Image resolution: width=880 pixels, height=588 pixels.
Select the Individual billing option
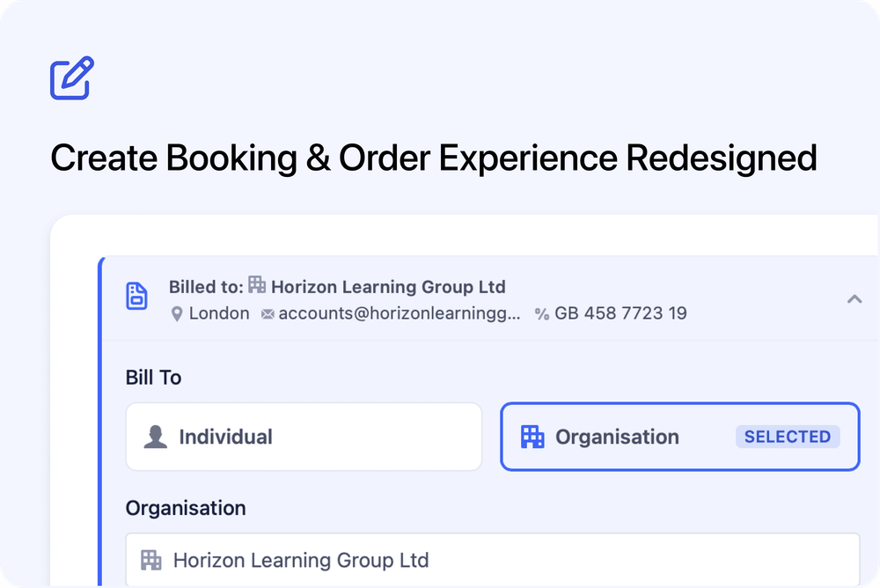pyautogui.click(x=304, y=436)
